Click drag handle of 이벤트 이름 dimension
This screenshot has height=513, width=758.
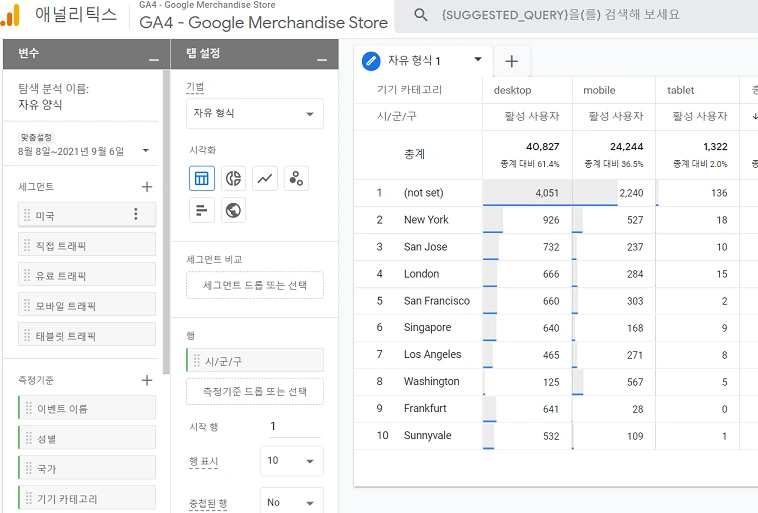point(29,408)
